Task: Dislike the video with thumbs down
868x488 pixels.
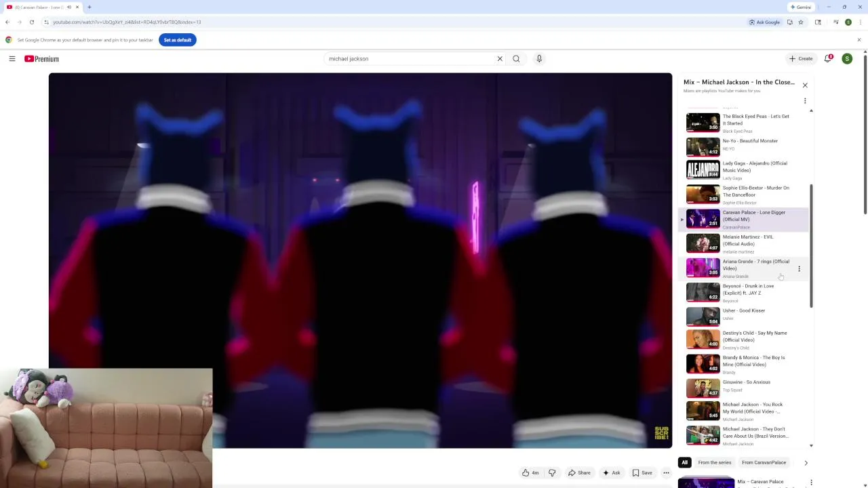Action: (552, 473)
